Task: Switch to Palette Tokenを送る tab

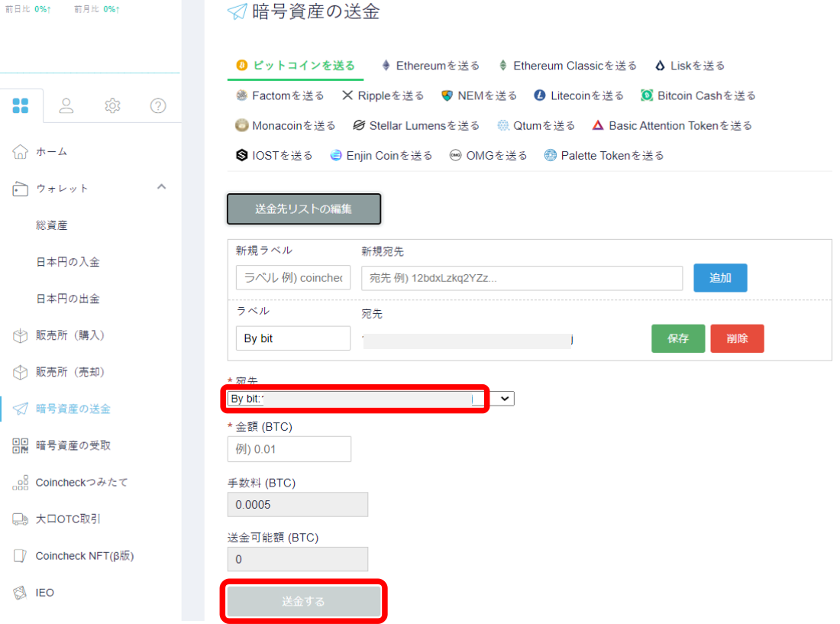Action: (604, 155)
